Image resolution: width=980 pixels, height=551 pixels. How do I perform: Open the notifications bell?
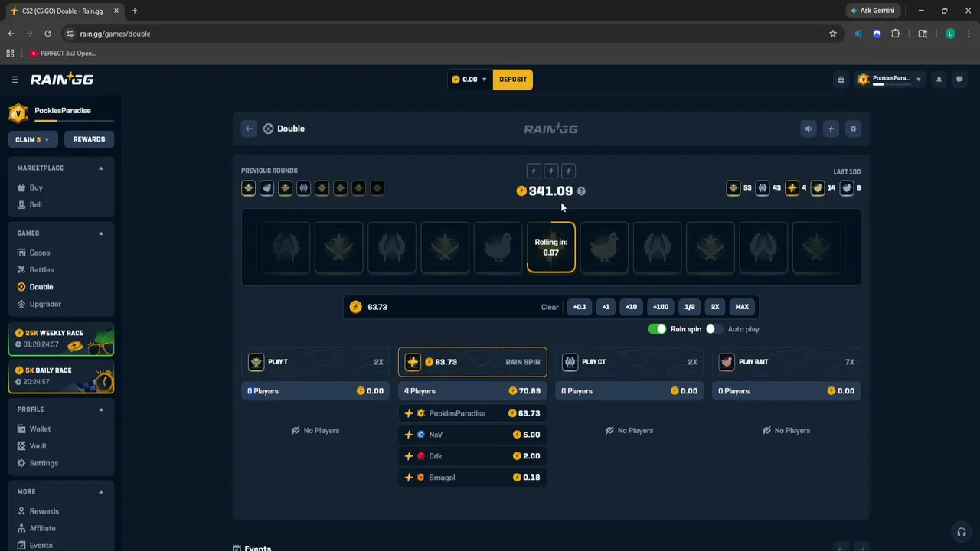939,80
